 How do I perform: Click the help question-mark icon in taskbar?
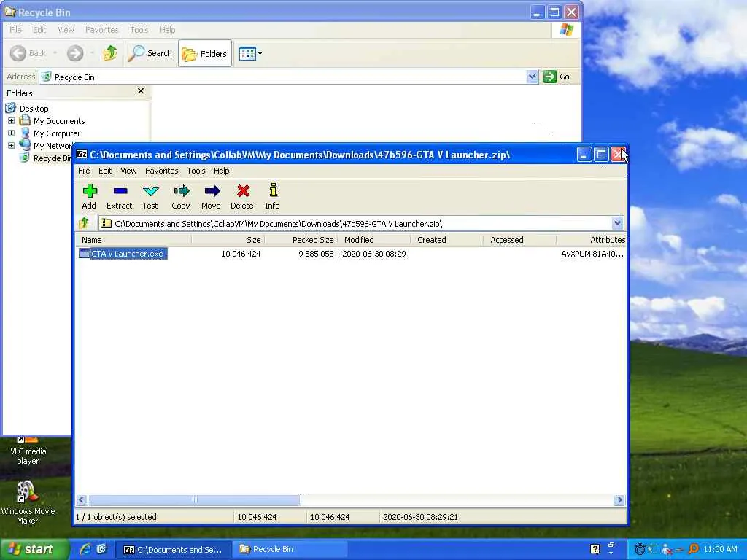595,549
